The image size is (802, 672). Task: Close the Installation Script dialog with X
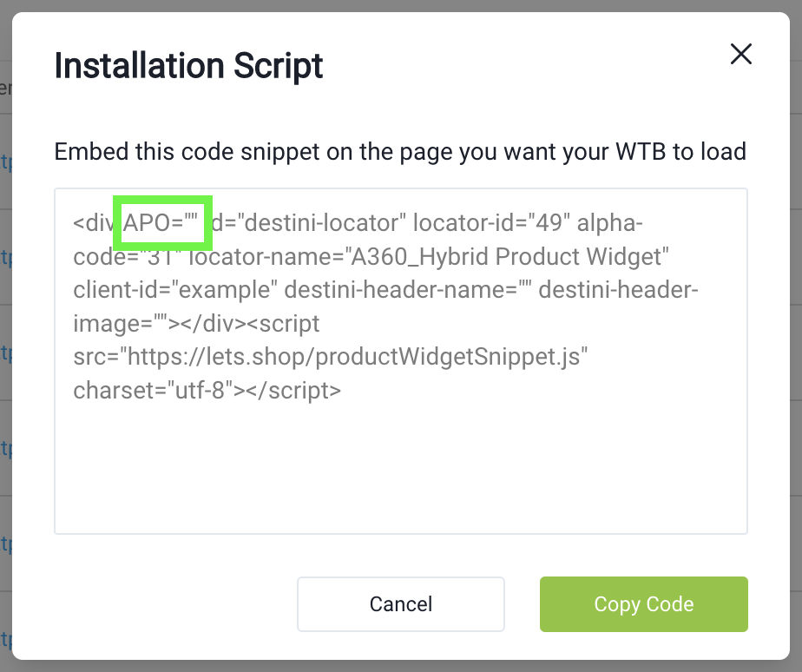click(x=740, y=54)
